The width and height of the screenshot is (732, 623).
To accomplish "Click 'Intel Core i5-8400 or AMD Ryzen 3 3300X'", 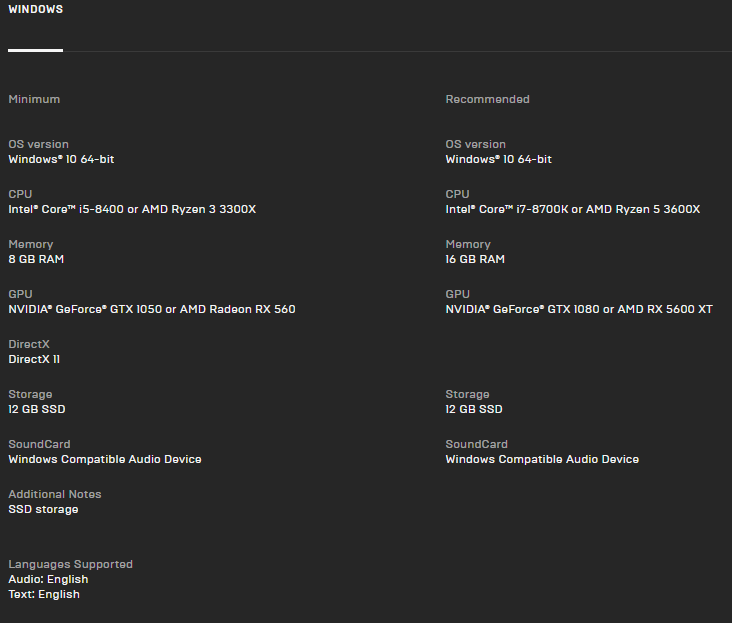I will click(132, 210).
